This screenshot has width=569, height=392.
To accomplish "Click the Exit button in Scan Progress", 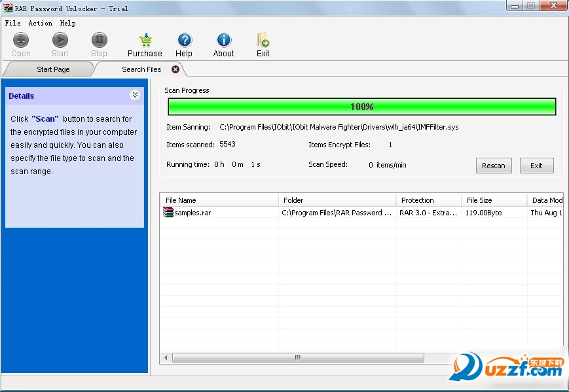I will click(536, 166).
